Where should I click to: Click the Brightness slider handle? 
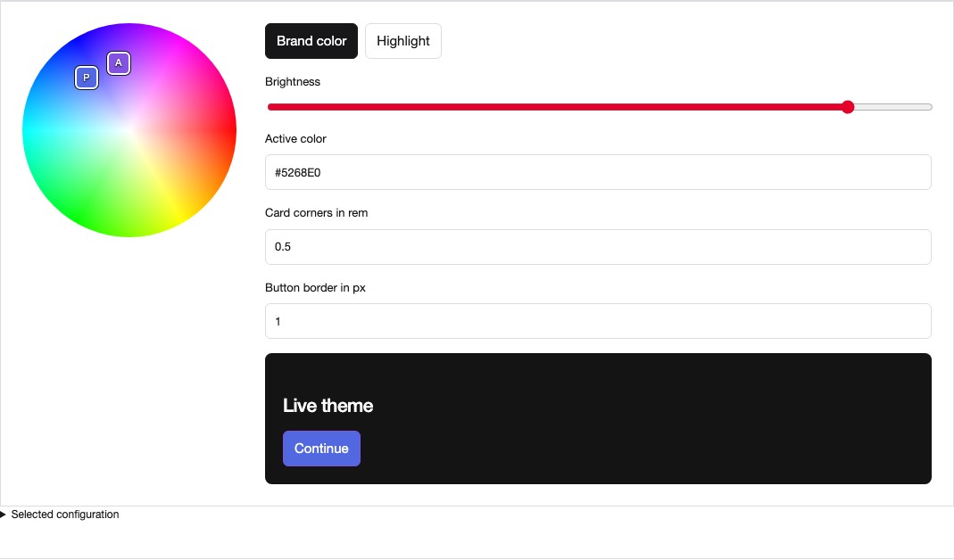[x=848, y=107]
